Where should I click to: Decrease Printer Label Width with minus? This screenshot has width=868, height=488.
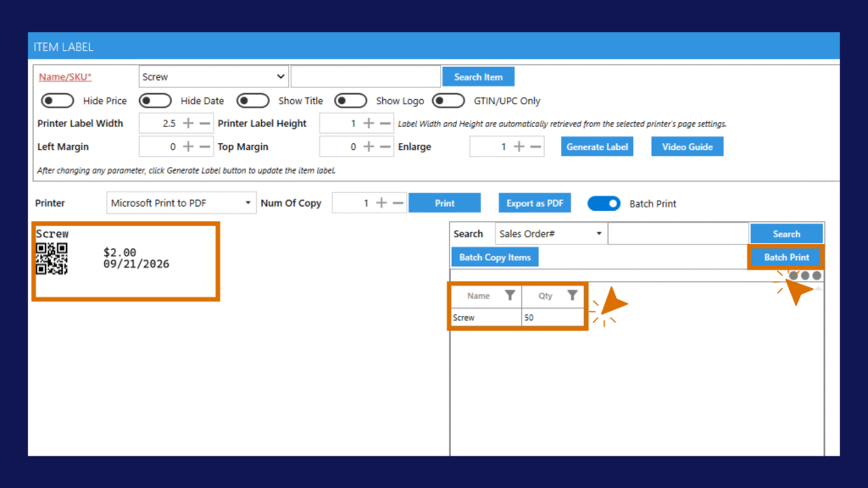(205, 124)
